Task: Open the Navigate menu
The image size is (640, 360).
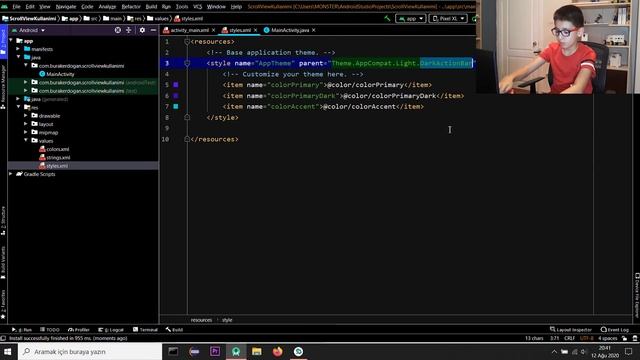Action: tap(66, 7)
